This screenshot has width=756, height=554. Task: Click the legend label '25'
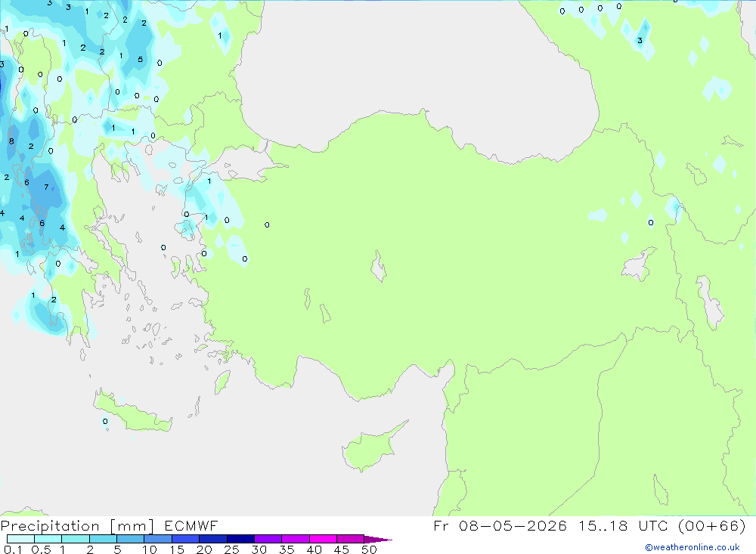pos(231,549)
